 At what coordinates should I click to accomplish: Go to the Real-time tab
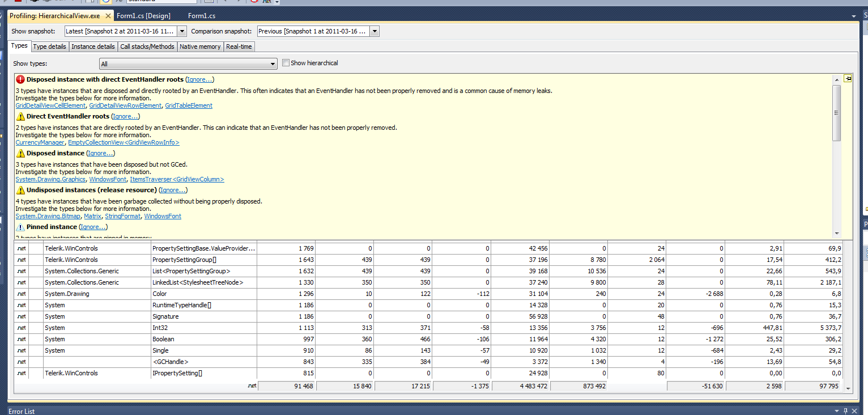[x=239, y=46]
